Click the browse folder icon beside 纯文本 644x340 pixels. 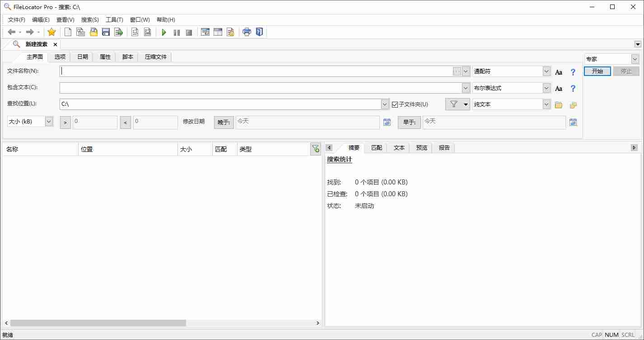pyautogui.click(x=559, y=105)
